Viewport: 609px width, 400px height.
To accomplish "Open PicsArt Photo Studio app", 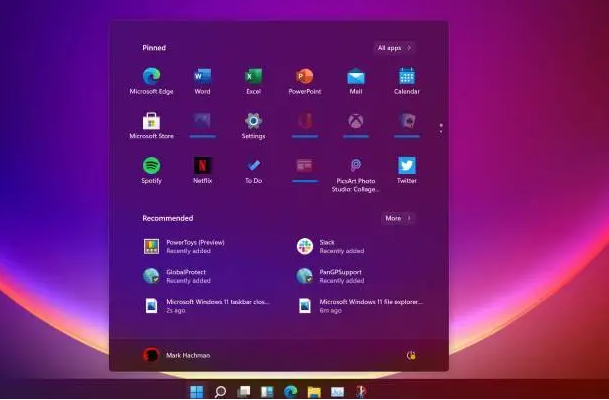I will tap(356, 174).
